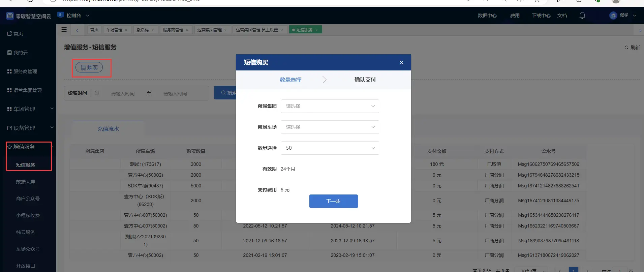The height and width of the screenshot is (272, 644).
Task: Click the 购买 button
Action: (x=89, y=67)
